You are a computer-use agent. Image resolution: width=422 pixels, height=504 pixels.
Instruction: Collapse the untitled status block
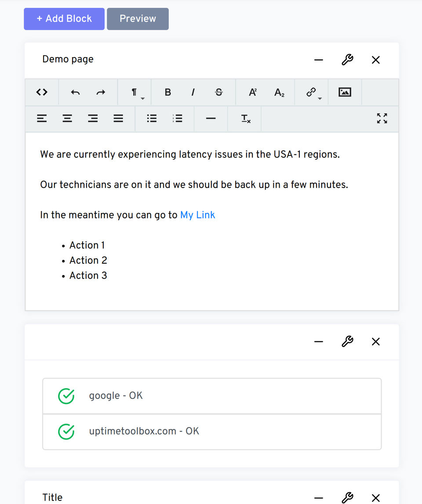point(318,341)
